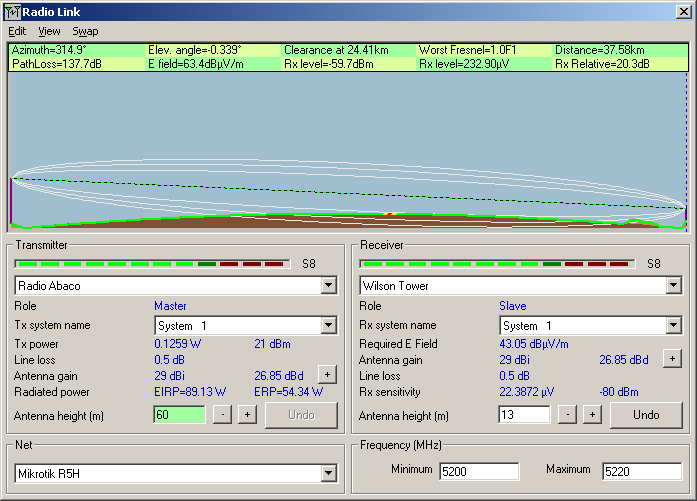
Task: Expand the Radio Abaco transmitter dropdown
Action: pos(328,286)
